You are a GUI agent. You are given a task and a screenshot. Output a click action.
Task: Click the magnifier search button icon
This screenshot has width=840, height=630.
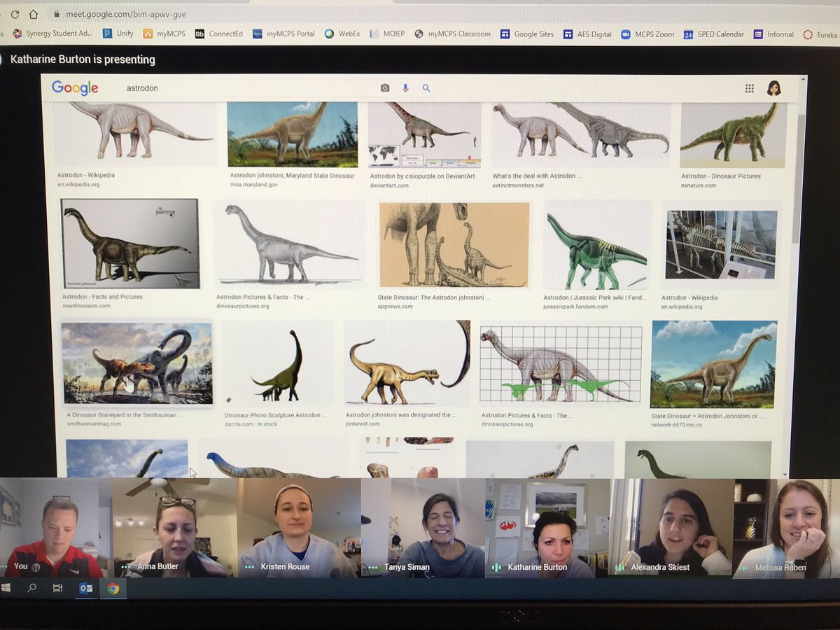(x=426, y=88)
